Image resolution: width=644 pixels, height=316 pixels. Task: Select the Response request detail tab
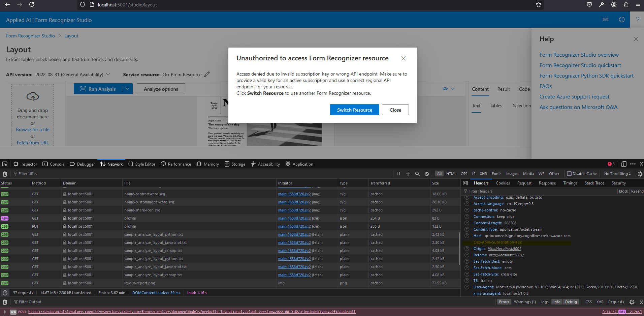point(547,183)
